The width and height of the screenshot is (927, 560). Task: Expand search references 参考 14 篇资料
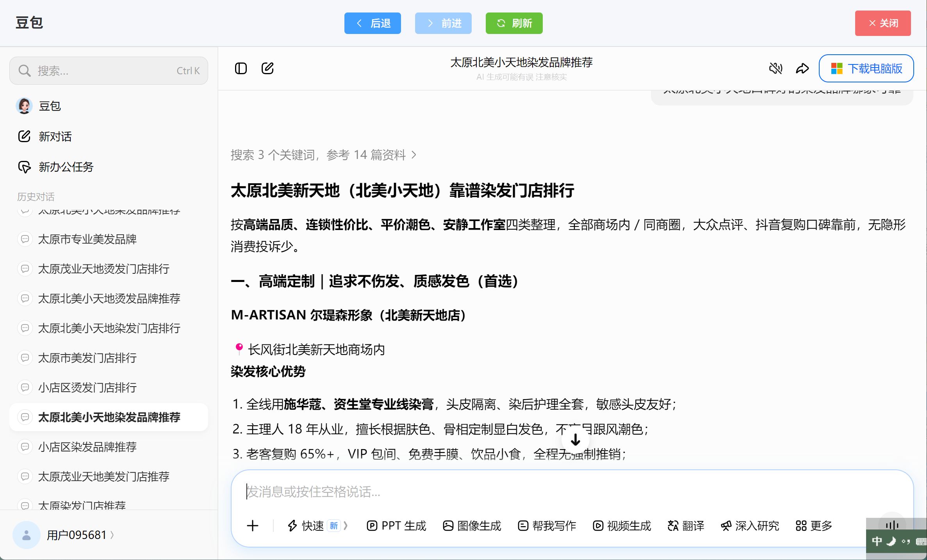pyautogui.click(x=323, y=155)
